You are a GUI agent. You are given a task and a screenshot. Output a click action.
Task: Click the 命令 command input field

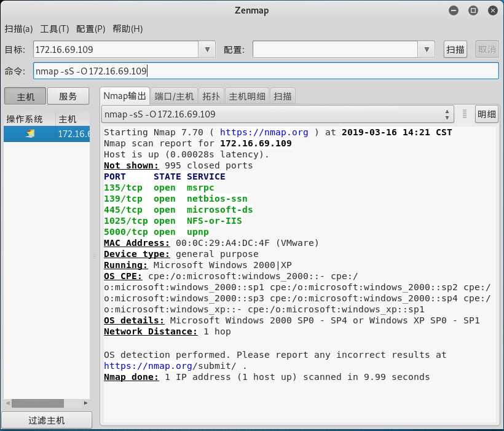click(266, 71)
